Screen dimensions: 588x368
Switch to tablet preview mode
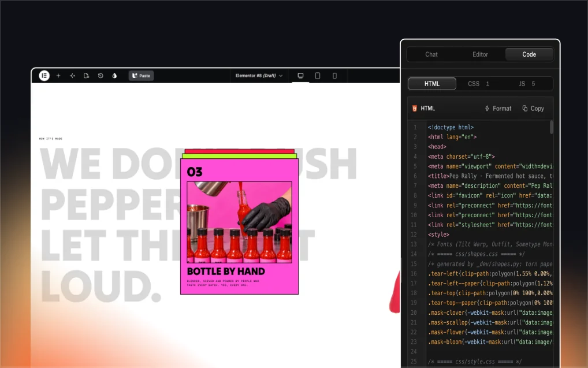318,76
